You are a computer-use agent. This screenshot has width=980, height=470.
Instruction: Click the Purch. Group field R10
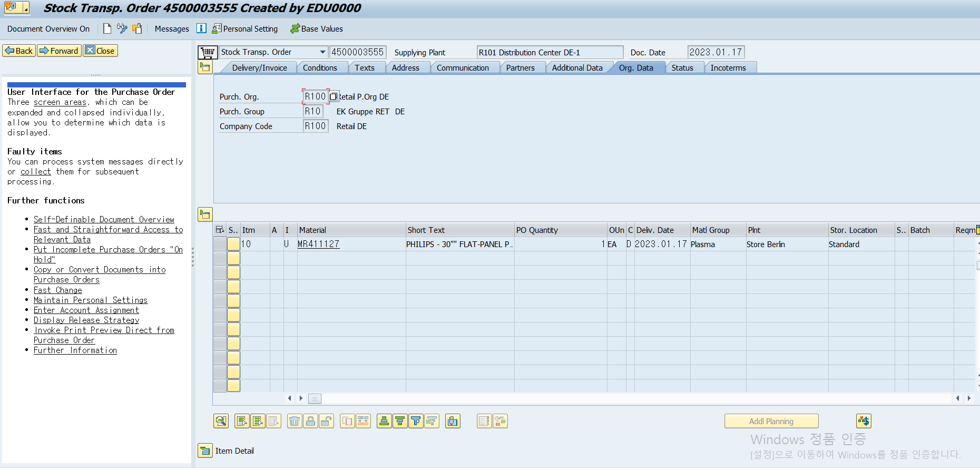tap(312, 111)
